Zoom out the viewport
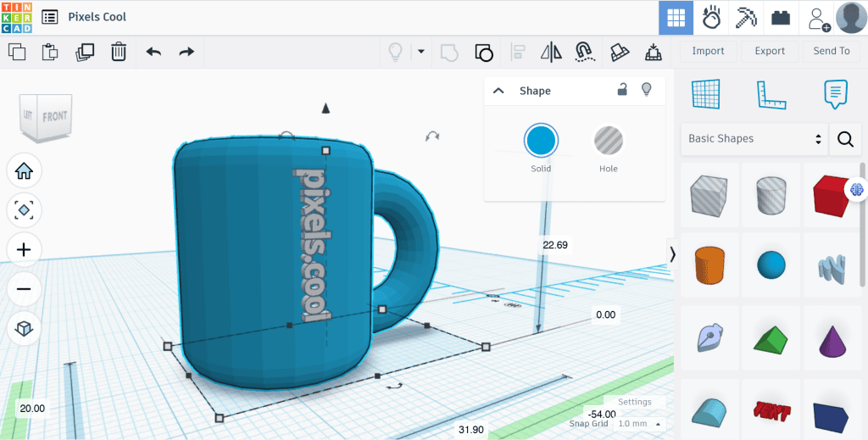868x440 pixels. click(x=24, y=289)
